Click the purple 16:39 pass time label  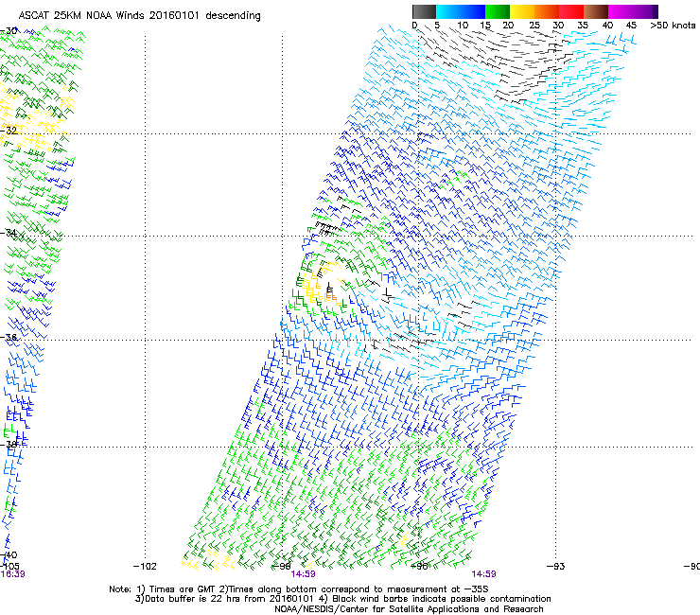coord(12,574)
